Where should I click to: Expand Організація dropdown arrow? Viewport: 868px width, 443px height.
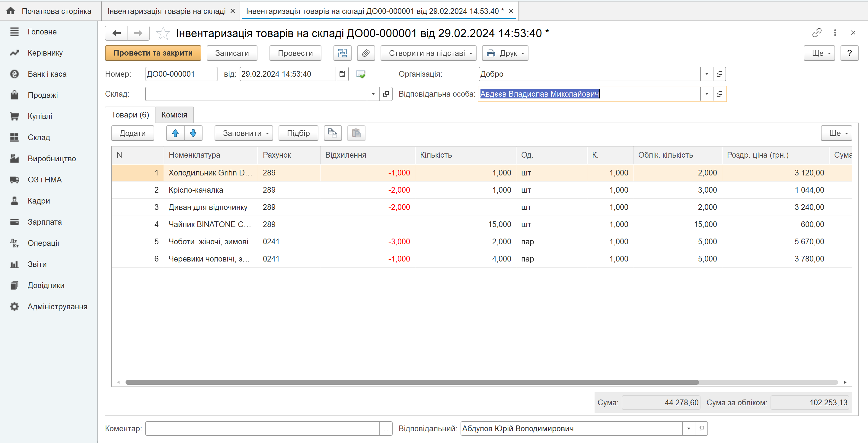(707, 74)
